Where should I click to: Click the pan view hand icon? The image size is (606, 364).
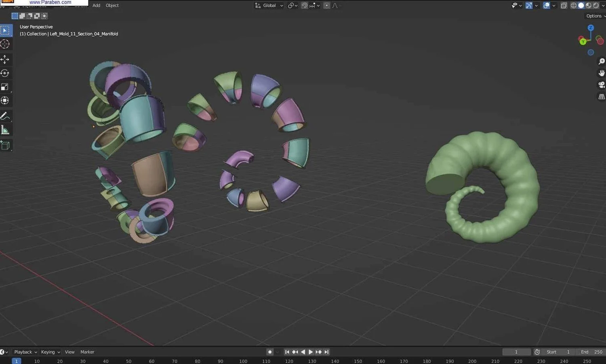tap(601, 73)
